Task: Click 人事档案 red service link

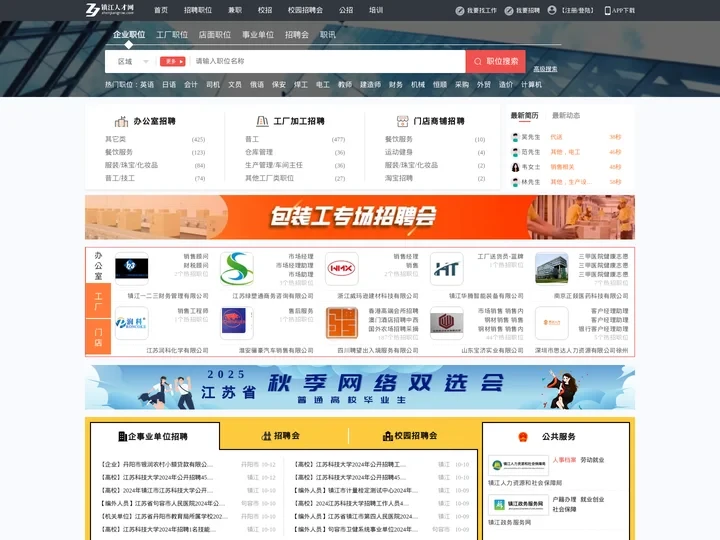Action: point(564,460)
